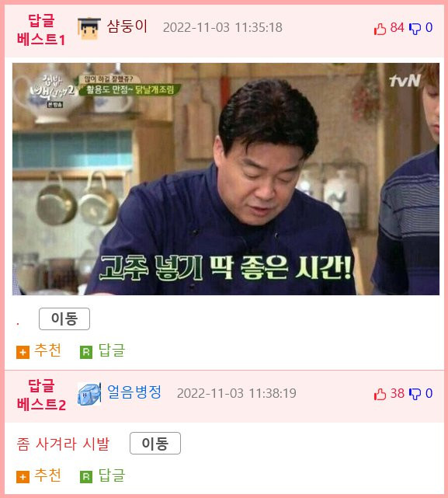Click thumbs-up icon on 샴둥이's comment
Viewport: 448px width, 498px height.
380,29
